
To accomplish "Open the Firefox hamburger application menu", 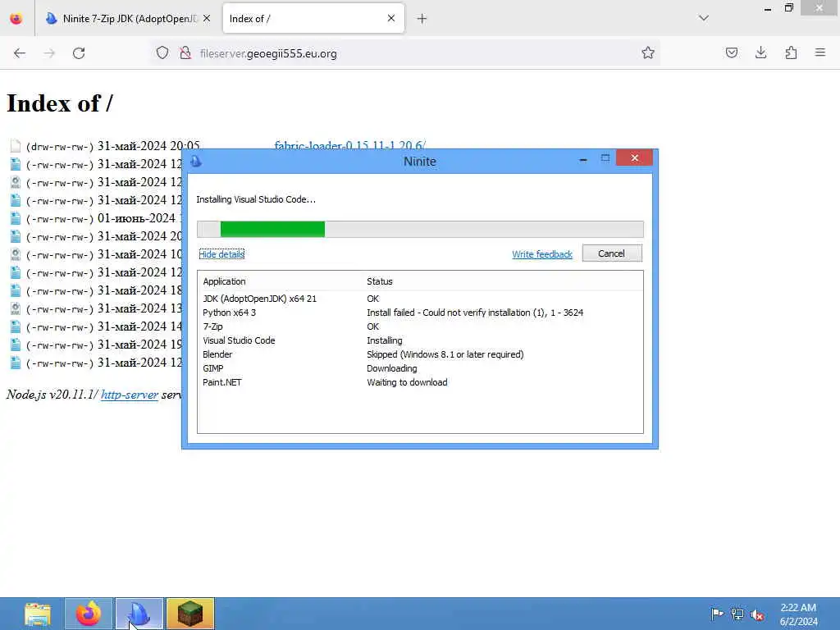I will 819,52.
